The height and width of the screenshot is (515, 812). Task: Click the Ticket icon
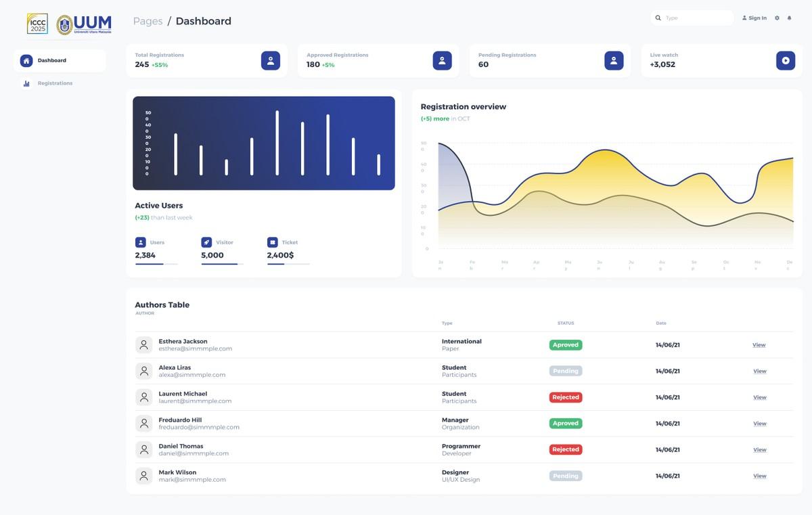pyautogui.click(x=273, y=242)
